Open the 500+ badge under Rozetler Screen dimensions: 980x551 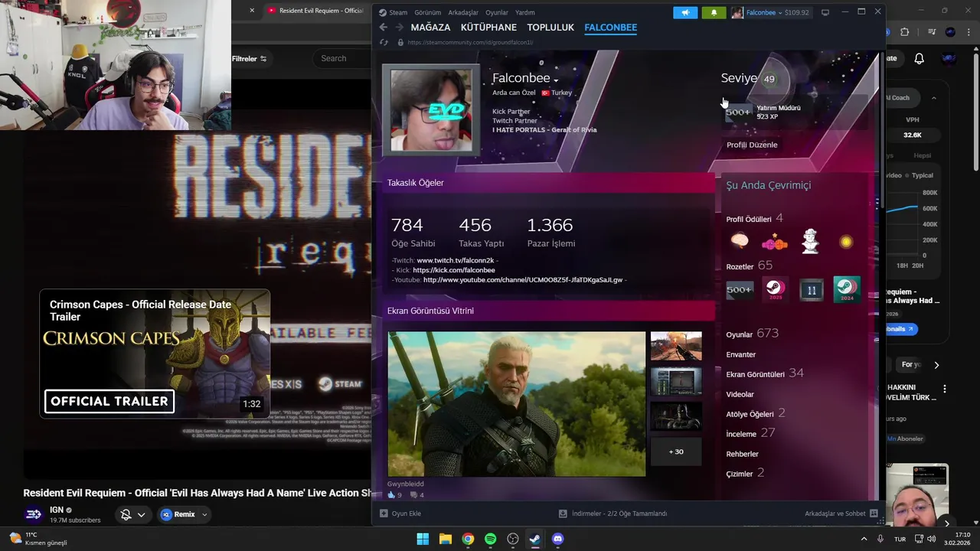[x=739, y=290]
